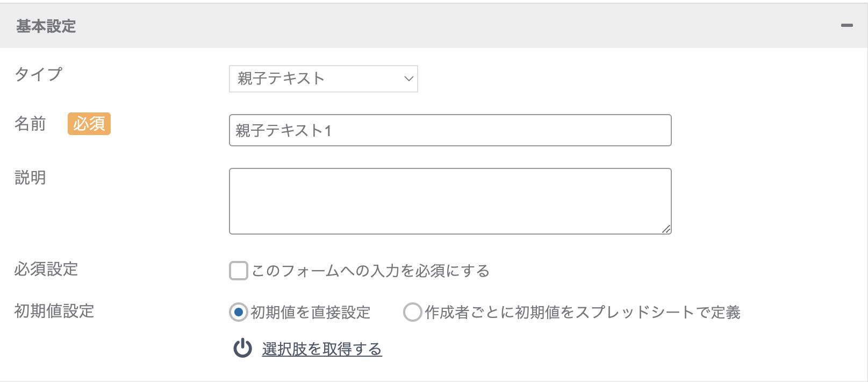Click the 説明 field label

point(30,178)
